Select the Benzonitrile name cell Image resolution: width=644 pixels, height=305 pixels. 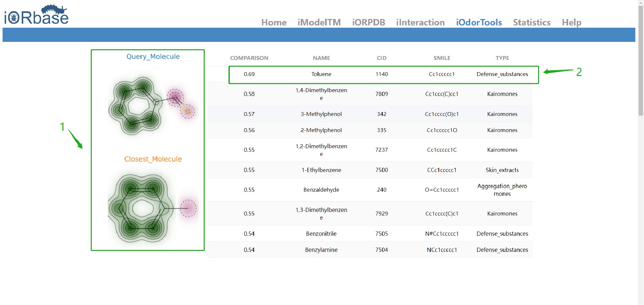[x=321, y=234]
